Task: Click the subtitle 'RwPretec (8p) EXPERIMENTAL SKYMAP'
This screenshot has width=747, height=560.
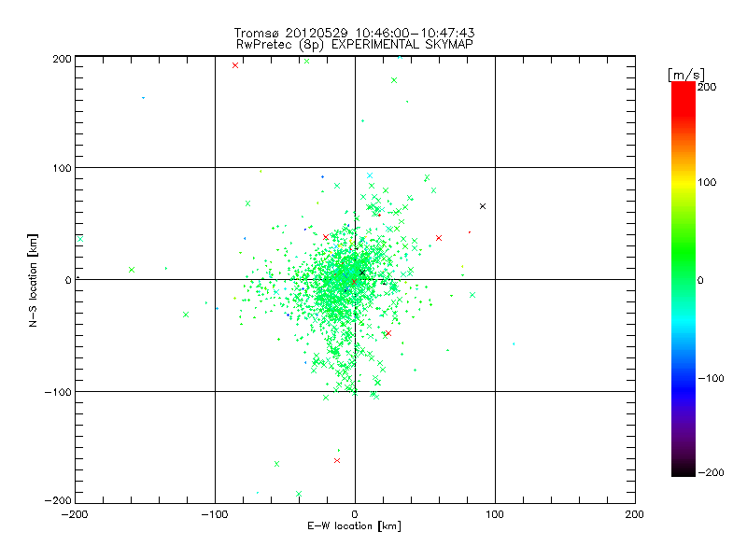Action: [x=355, y=45]
